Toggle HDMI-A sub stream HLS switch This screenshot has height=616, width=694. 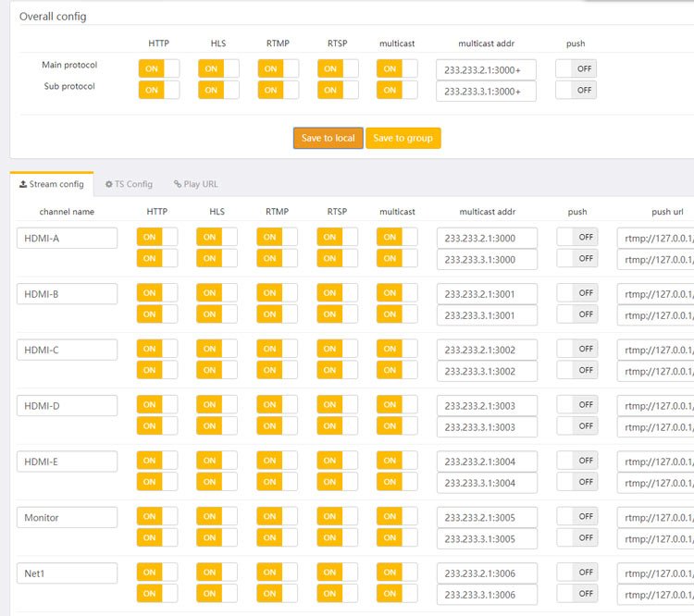click(217, 258)
